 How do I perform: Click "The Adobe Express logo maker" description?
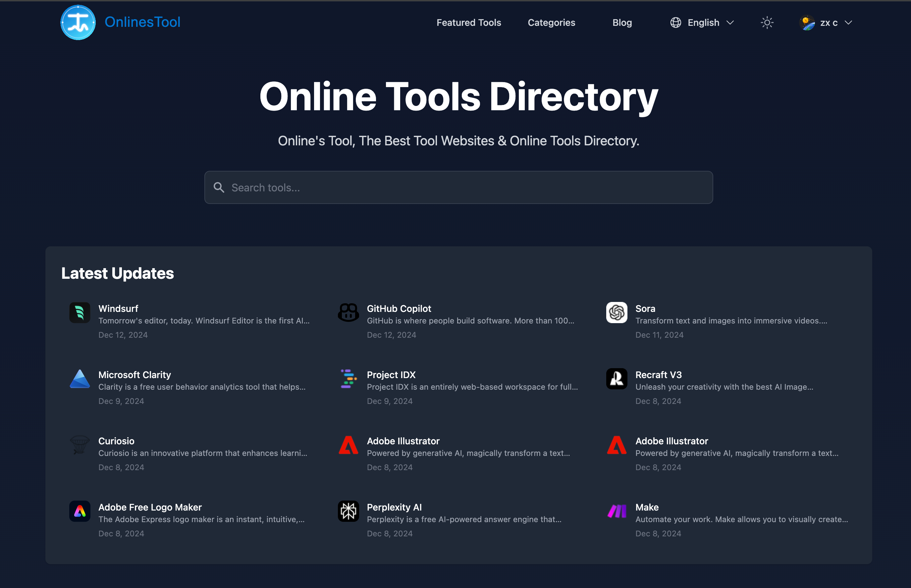coord(201,519)
